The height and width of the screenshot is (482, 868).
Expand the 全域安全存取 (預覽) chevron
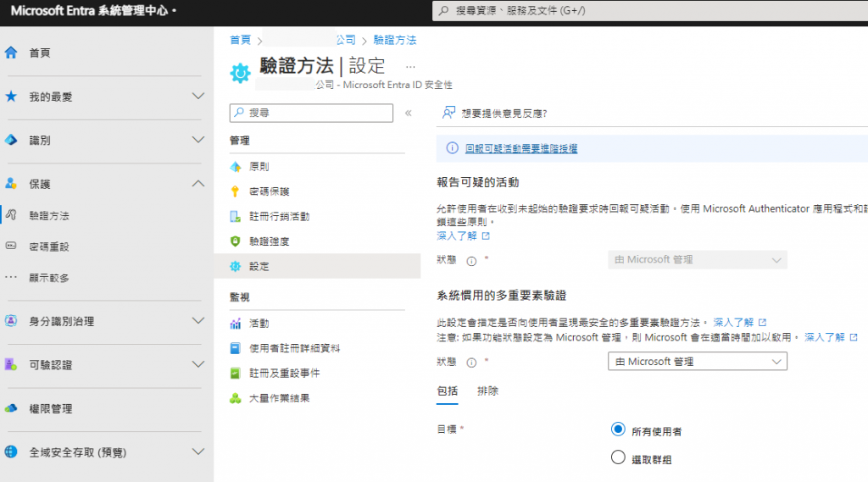click(x=198, y=452)
